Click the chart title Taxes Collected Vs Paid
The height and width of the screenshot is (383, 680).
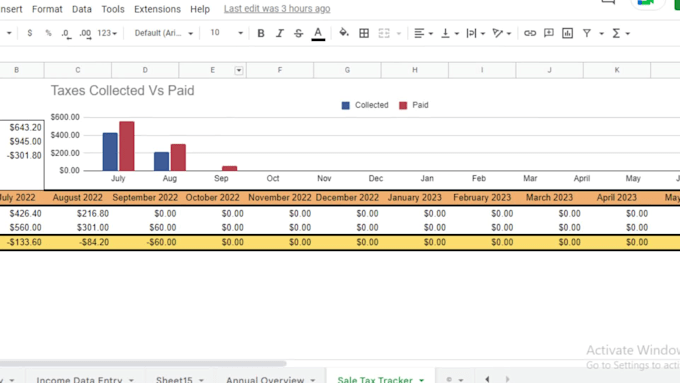click(122, 91)
